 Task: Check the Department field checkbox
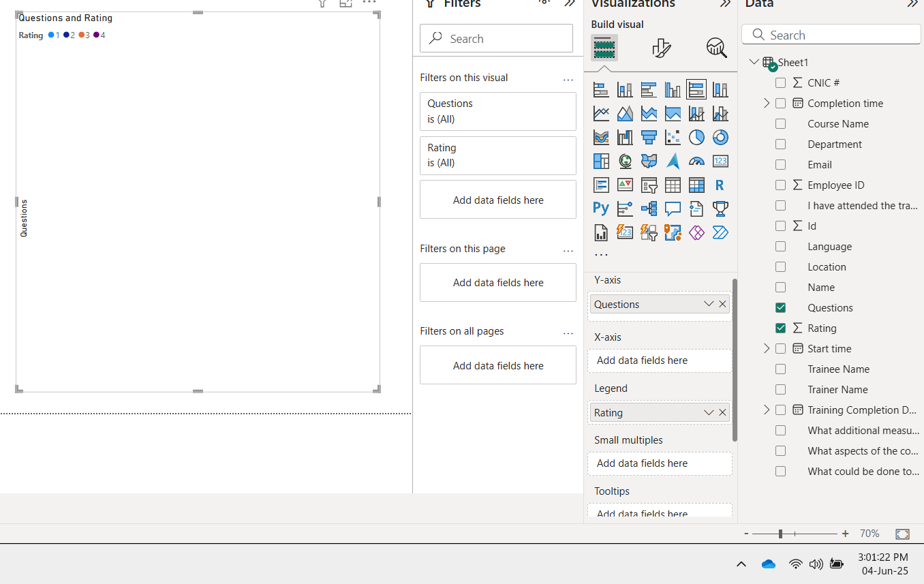click(x=781, y=144)
